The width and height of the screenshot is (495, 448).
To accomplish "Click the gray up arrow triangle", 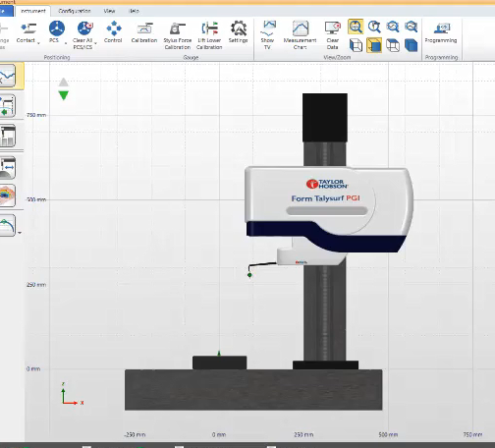I will (x=64, y=82).
